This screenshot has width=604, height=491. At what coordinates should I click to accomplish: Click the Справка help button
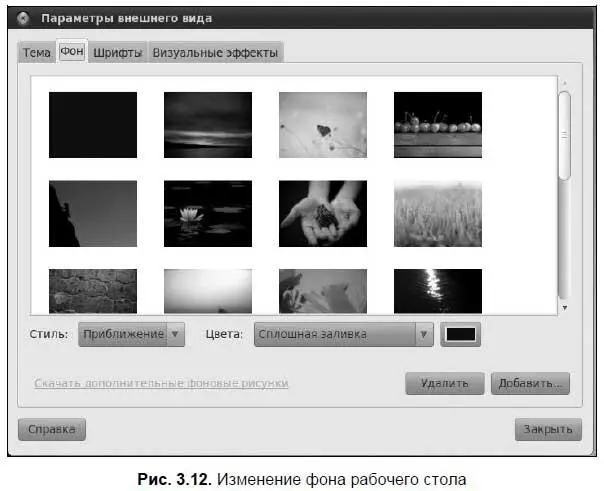pyautogui.click(x=52, y=430)
